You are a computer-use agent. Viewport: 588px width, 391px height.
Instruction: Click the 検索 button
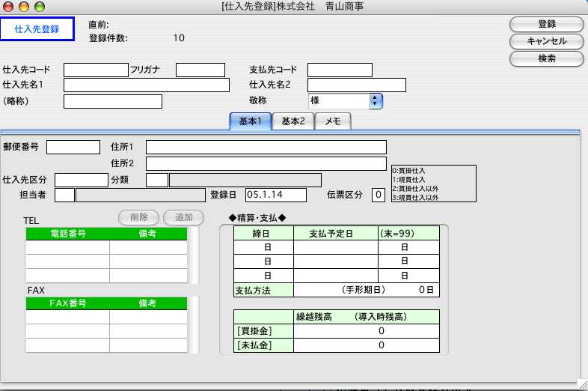click(546, 58)
